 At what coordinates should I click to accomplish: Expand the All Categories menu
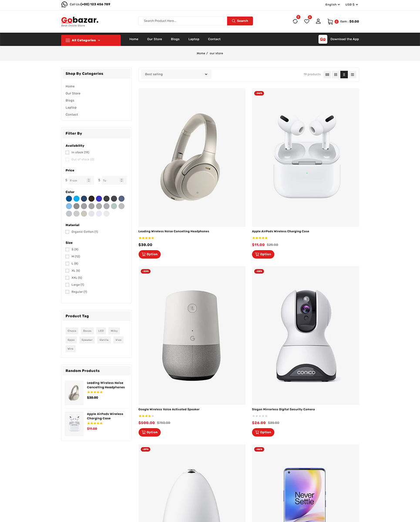[91, 40]
